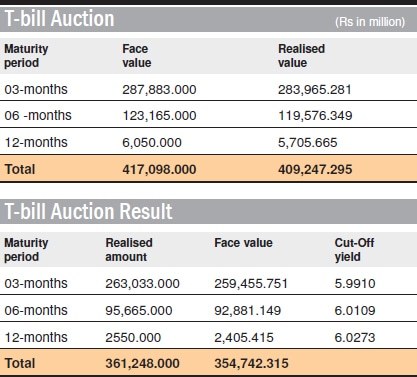The height and width of the screenshot is (377, 417).
Task: Click the 119,576.349 realised value cell
Action: (x=315, y=116)
